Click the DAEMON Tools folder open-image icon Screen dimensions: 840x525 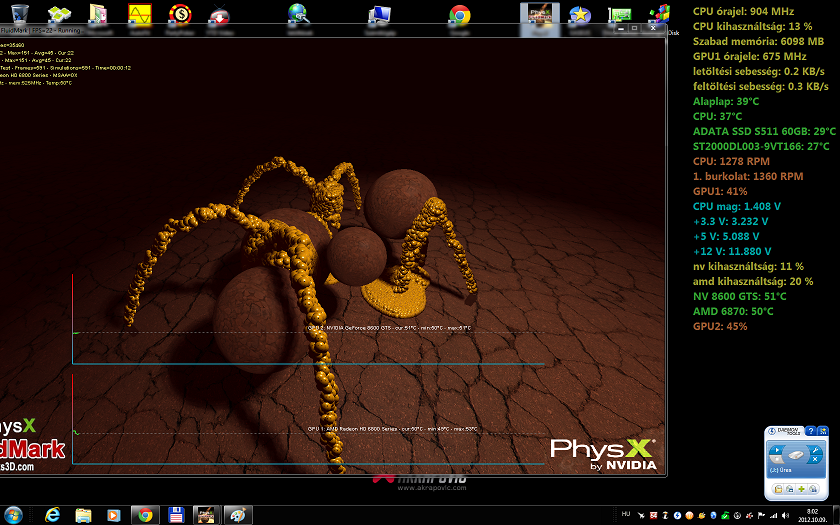tap(778, 489)
